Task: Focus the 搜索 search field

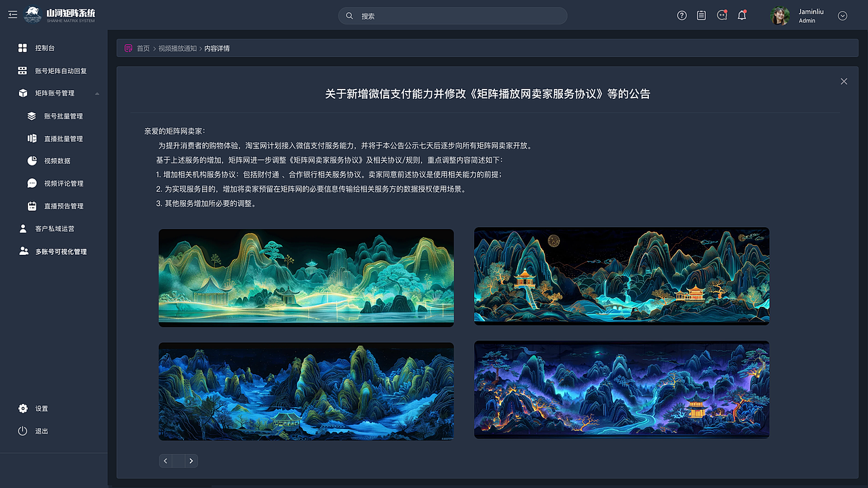Action: coord(452,16)
